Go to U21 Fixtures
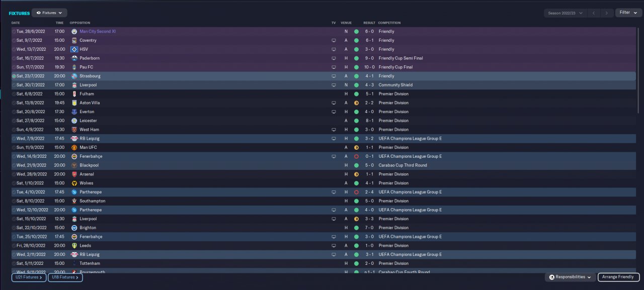Screen dimensions: 644x290 [29, 277]
